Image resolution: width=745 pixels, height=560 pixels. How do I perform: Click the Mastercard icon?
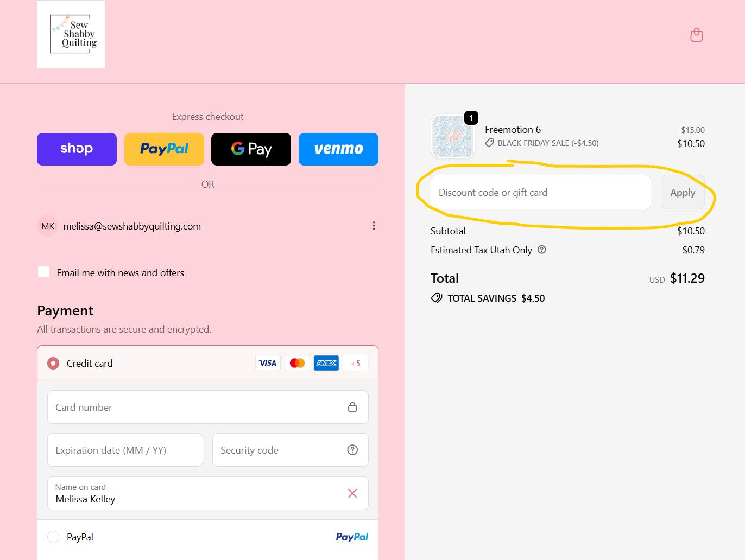point(297,363)
